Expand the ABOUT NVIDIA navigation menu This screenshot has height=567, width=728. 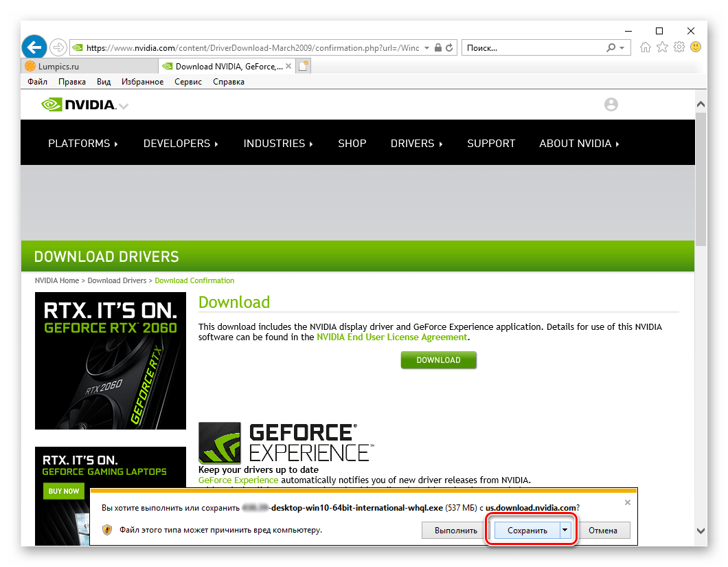(x=579, y=144)
